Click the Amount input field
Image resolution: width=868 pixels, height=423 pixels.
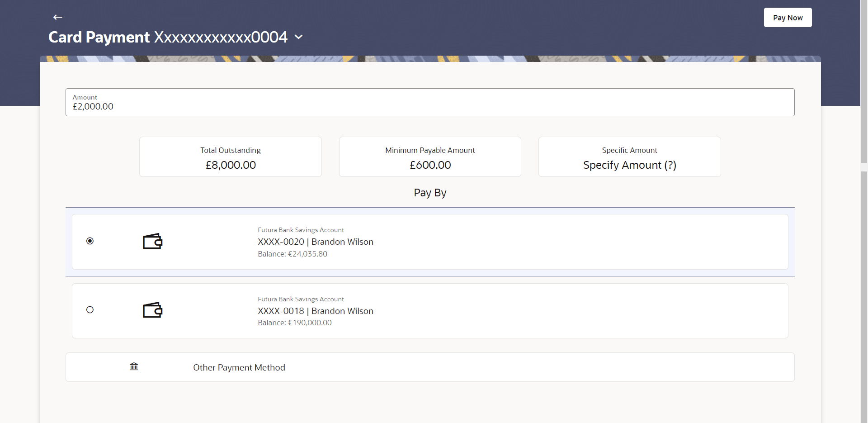(430, 102)
